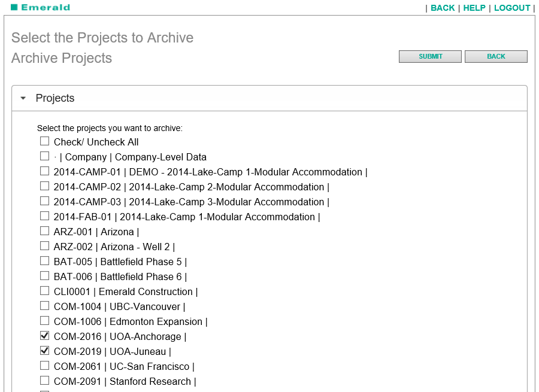This screenshot has width=539, height=392.
Task: Check the Check/ Uncheck All checkbox
Action: click(x=44, y=141)
